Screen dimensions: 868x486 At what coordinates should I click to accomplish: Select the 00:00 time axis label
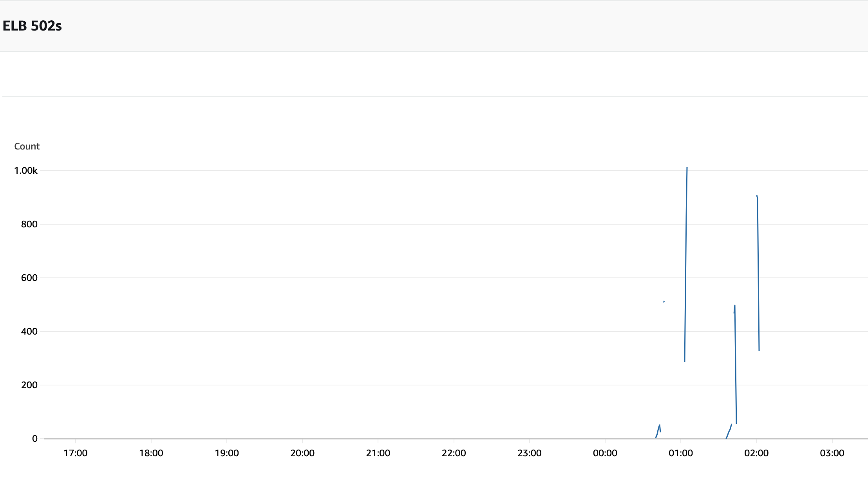(605, 453)
